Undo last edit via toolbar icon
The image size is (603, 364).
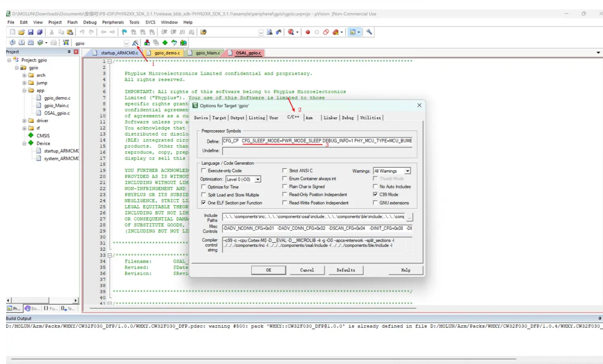tap(82, 32)
